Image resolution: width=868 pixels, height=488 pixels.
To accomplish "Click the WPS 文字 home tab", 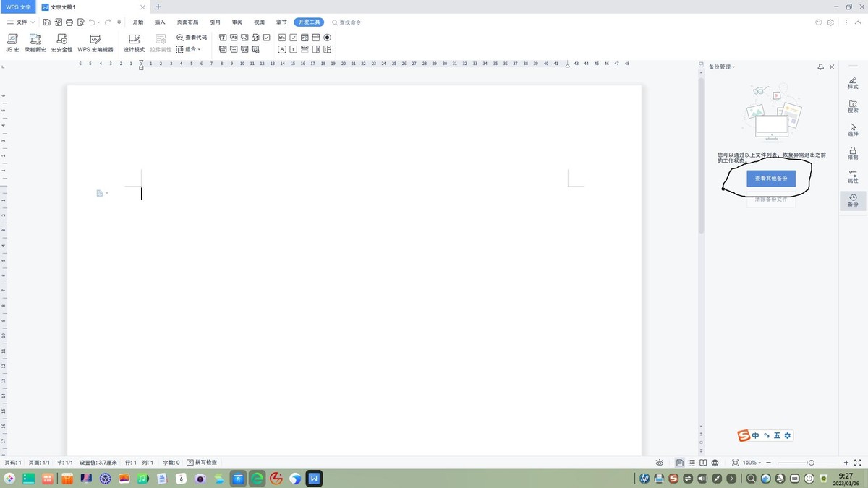I will tap(18, 7).
